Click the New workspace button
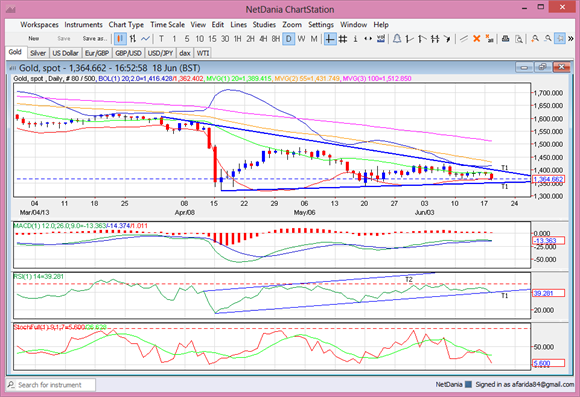580x397 pixels. coord(34,38)
